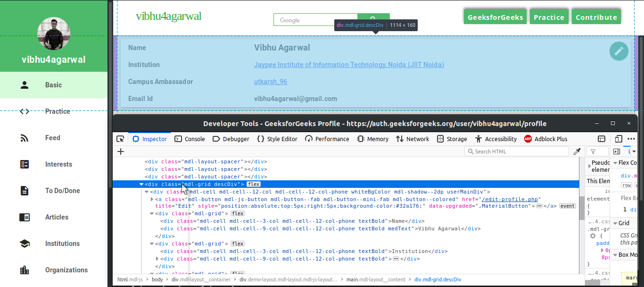Activate the element picker tool in DevTools
This screenshot has width=644, height=287.
pos(120,139)
